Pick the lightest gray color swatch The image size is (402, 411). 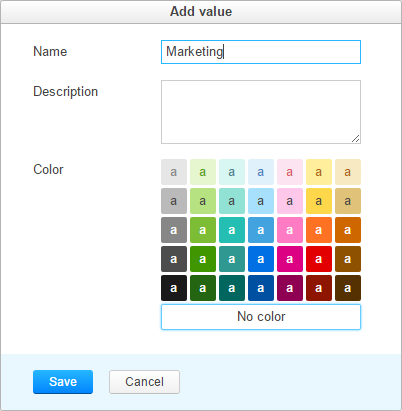pos(174,172)
